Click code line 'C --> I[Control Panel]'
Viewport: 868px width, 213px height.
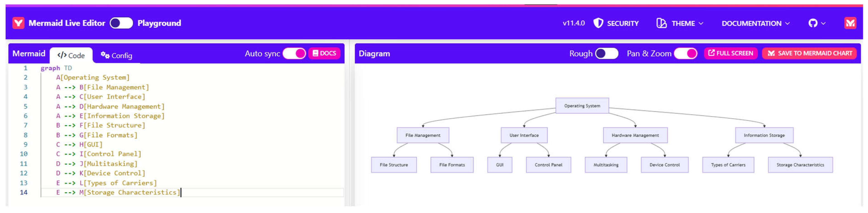point(98,154)
